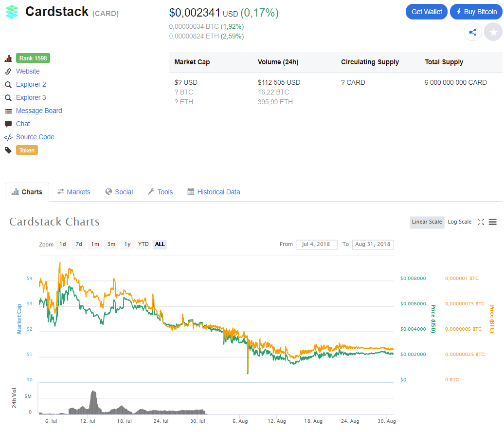Click the 16,22 BTC volume value
Viewport: 504px width, 432px height.
273,93
